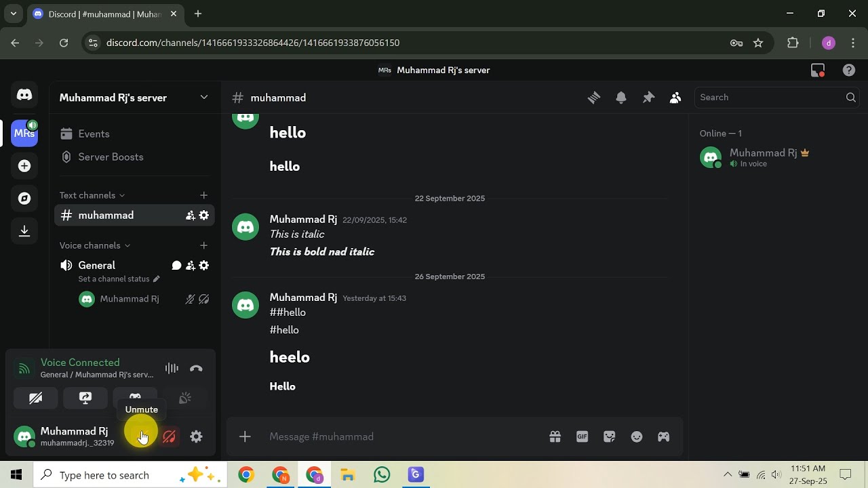Select the MRs server icon
The height and width of the screenshot is (488, 868).
click(x=24, y=133)
